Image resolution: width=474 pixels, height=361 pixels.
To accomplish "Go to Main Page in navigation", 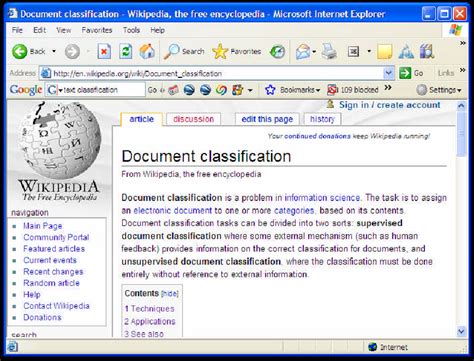I will tap(43, 226).
